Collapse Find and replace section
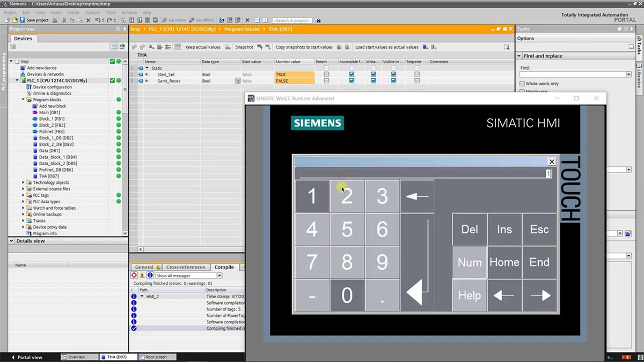The height and width of the screenshot is (362, 644). (519, 56)
